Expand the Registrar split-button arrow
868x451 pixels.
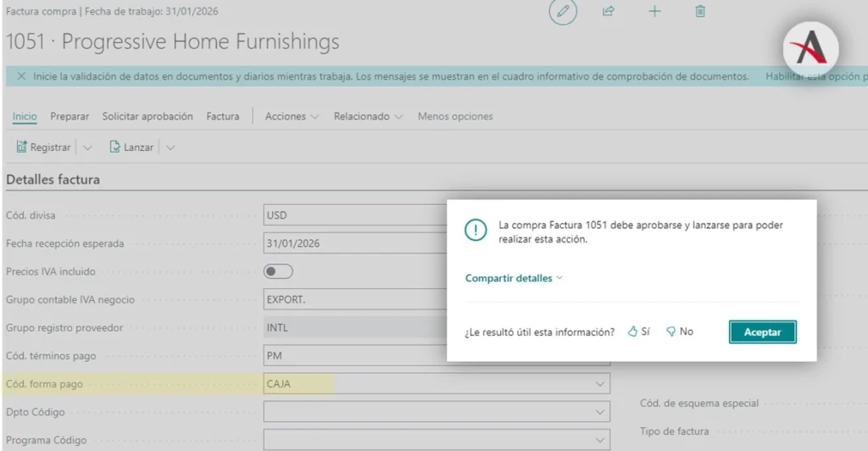(87, 148)
